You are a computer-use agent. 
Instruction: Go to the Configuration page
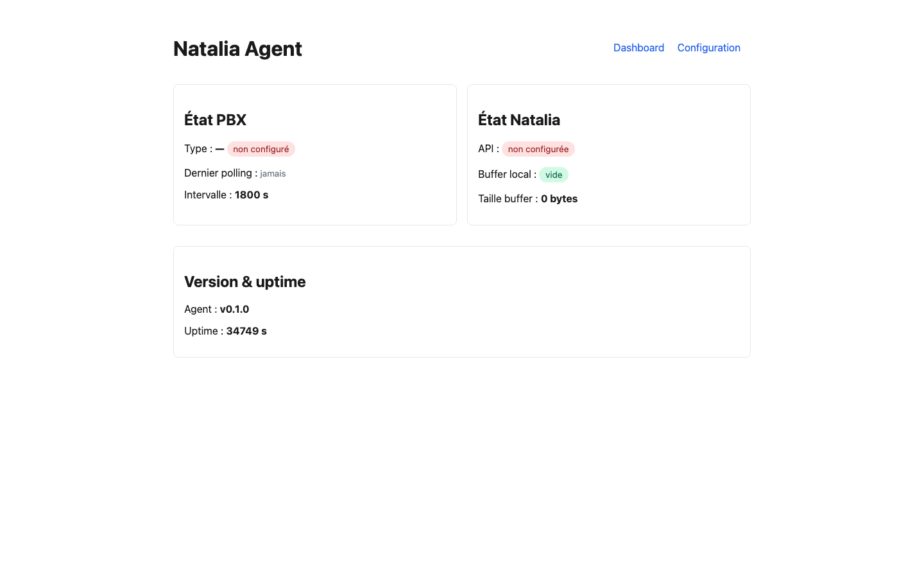pyautogui.click(x=708, y=48)
